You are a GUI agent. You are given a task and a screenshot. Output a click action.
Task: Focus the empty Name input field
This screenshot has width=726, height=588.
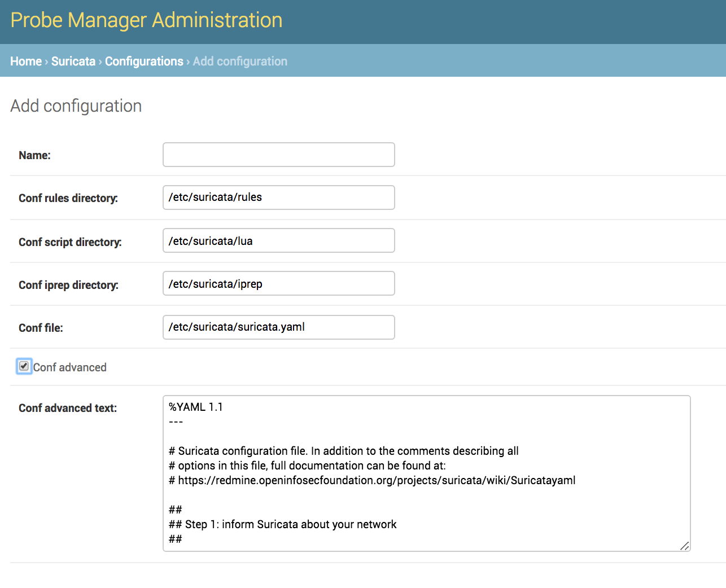(x=279, y=155)
